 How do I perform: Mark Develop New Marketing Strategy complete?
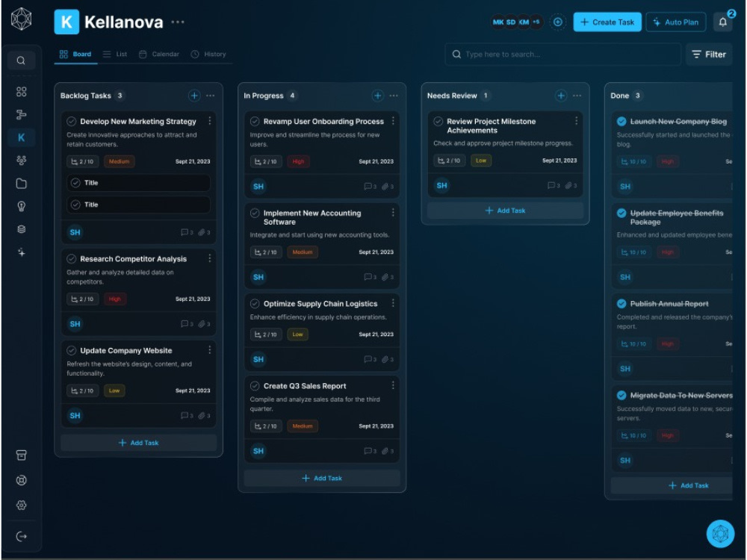click(71, 121)
